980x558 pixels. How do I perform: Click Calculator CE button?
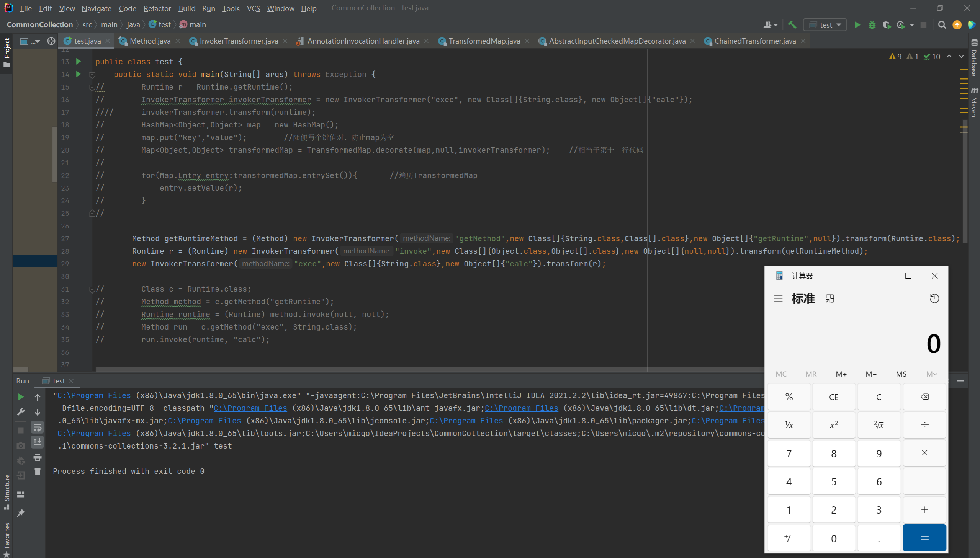(x=834, y=396)
